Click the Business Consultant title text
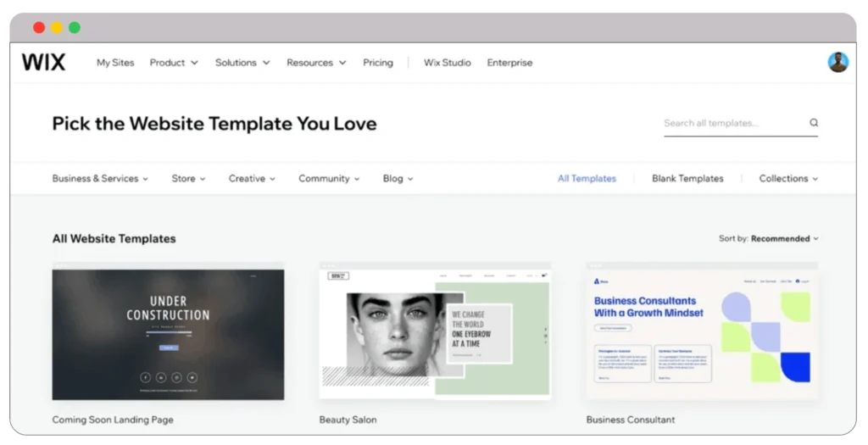The image size is (868, 445). (x=631, y=420)
